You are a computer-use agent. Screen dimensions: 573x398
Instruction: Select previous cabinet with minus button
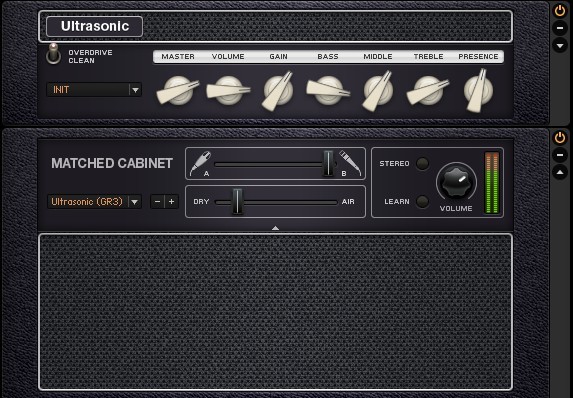click(158, 201)
